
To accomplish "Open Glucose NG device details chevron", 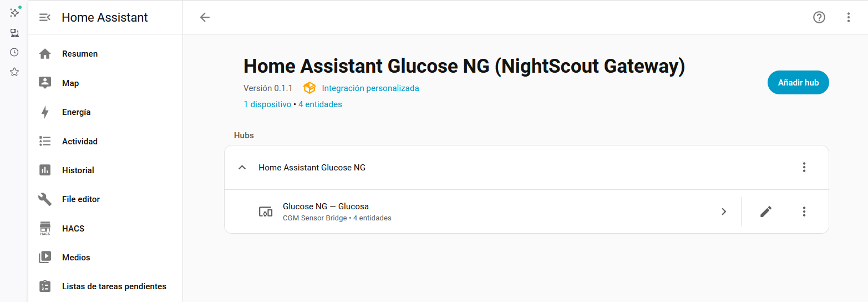I will 724,212.
